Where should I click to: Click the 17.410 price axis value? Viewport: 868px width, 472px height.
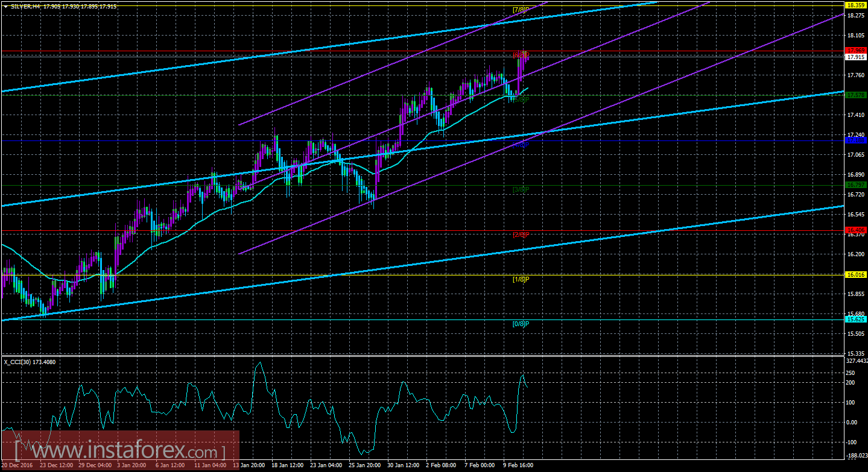pos(856,115)
